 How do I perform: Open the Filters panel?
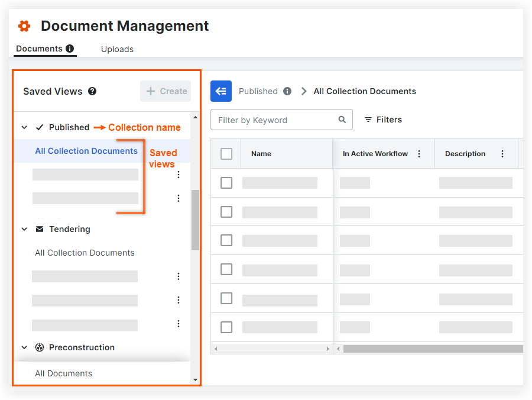[x=383, y=120]
